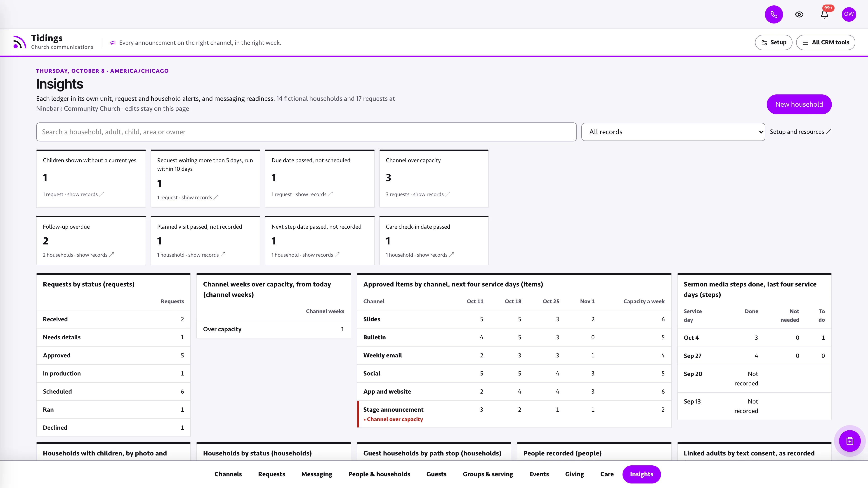Open People & households tab
Viewport: 868px width, 488px height.
[x=379, y=474]
